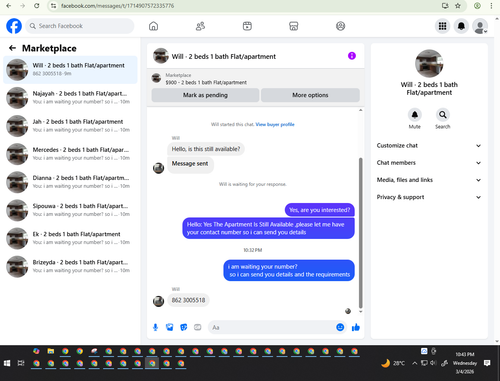Search in this conversation
Viewport: 500px width, 381px height.
coord(443,115)
